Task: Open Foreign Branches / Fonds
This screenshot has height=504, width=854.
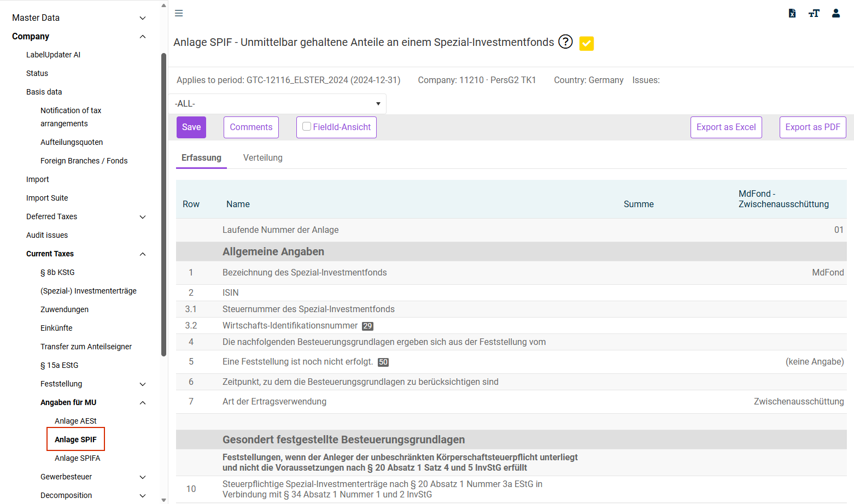Action: point(84,161)
